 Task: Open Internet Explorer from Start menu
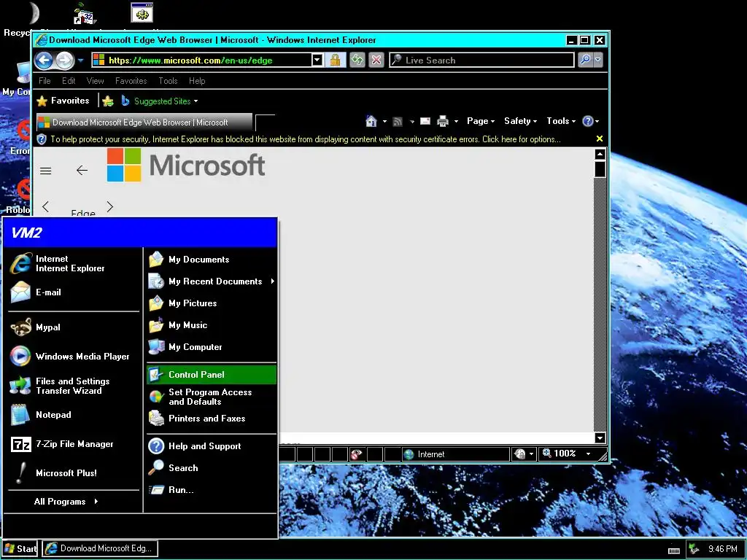point(74,263)
